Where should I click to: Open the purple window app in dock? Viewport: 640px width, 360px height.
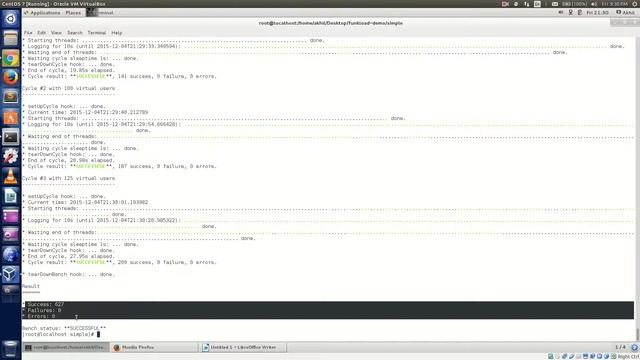pos(11,215)
